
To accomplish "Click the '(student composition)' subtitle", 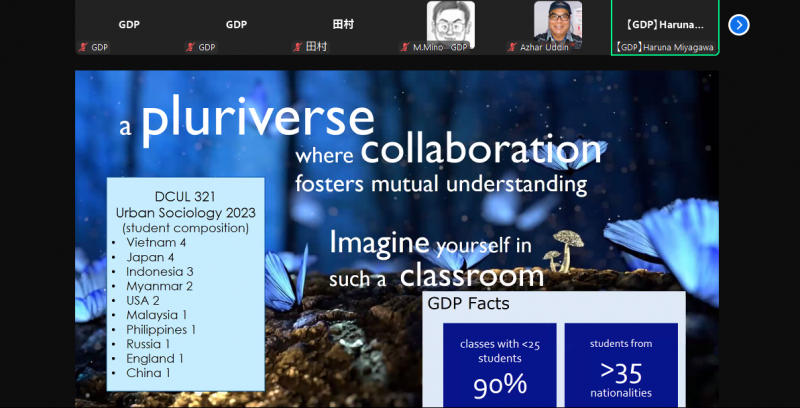I will [x=186, y=227].
